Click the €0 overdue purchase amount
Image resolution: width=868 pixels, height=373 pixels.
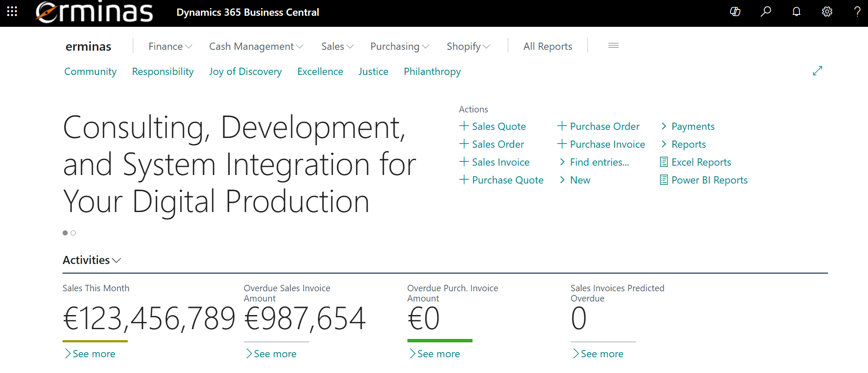pos(424,318)
